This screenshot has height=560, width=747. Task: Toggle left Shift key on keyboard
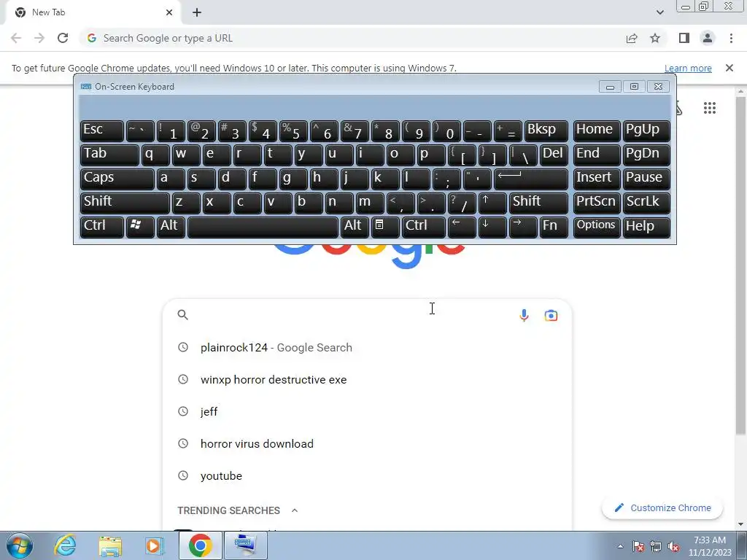click(125, 203)
